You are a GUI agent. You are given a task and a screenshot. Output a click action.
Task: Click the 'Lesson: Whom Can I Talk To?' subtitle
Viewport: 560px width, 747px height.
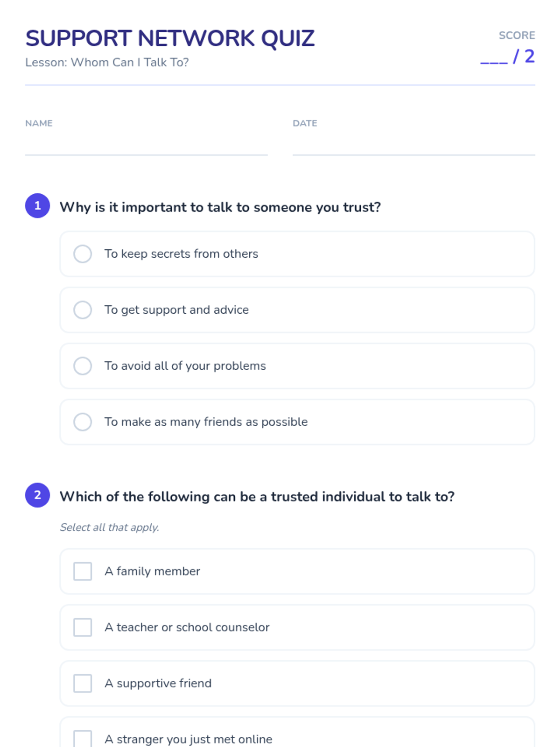pyautogui.click(x=107, y=63)
